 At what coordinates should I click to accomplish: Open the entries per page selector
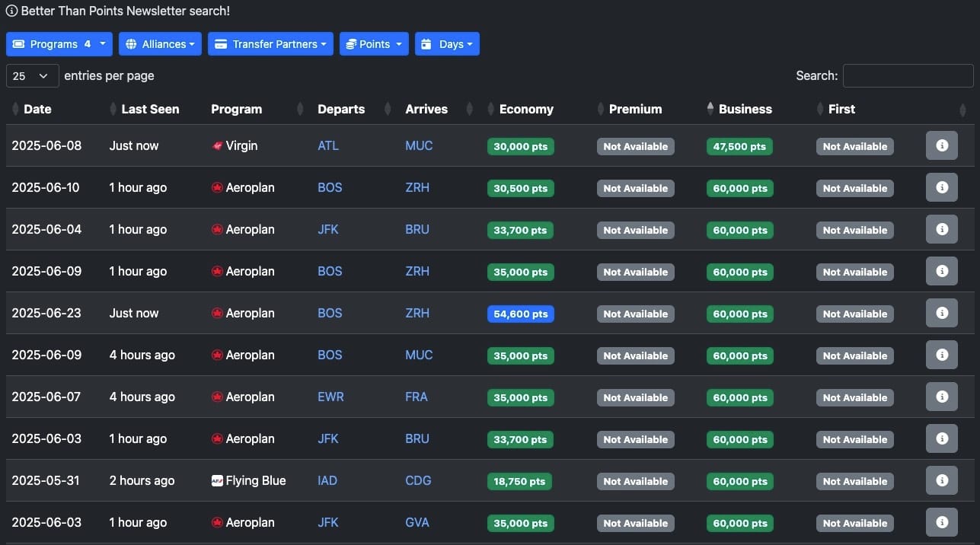32,76
